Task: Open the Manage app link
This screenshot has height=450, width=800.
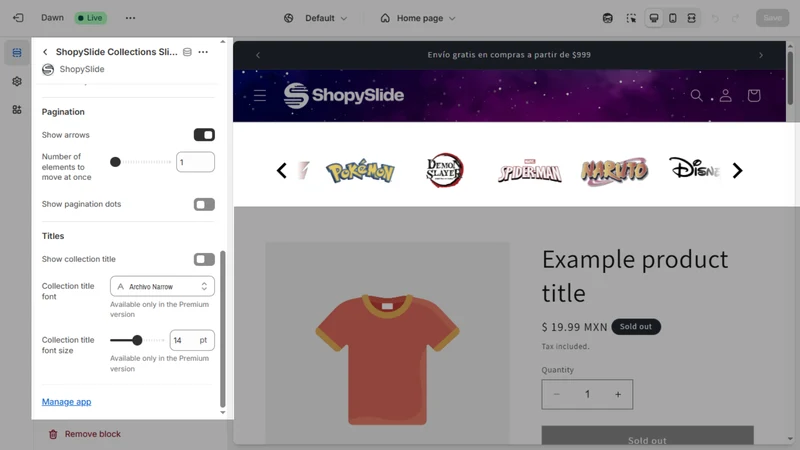Action: 66,402
